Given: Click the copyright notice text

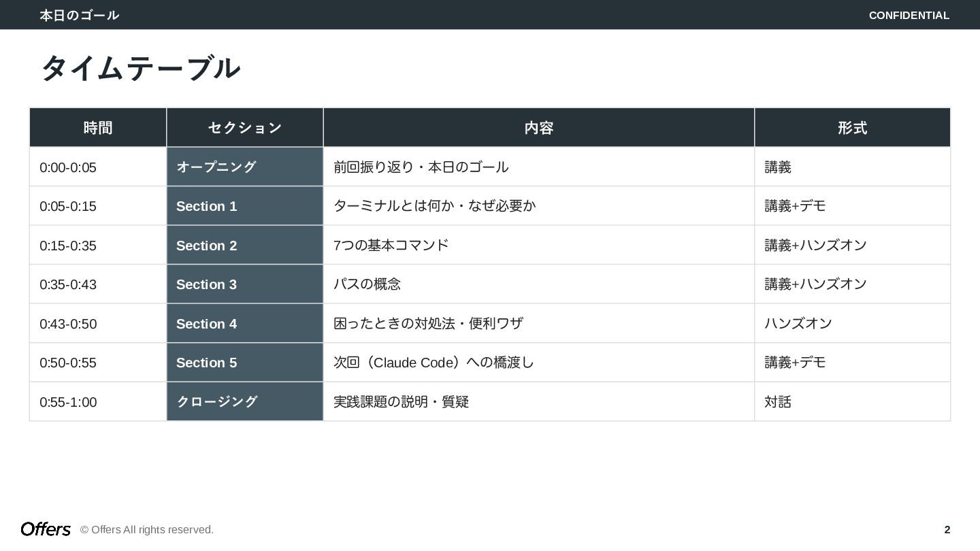Looking at the screenshot, I should (x=147, y=530).
